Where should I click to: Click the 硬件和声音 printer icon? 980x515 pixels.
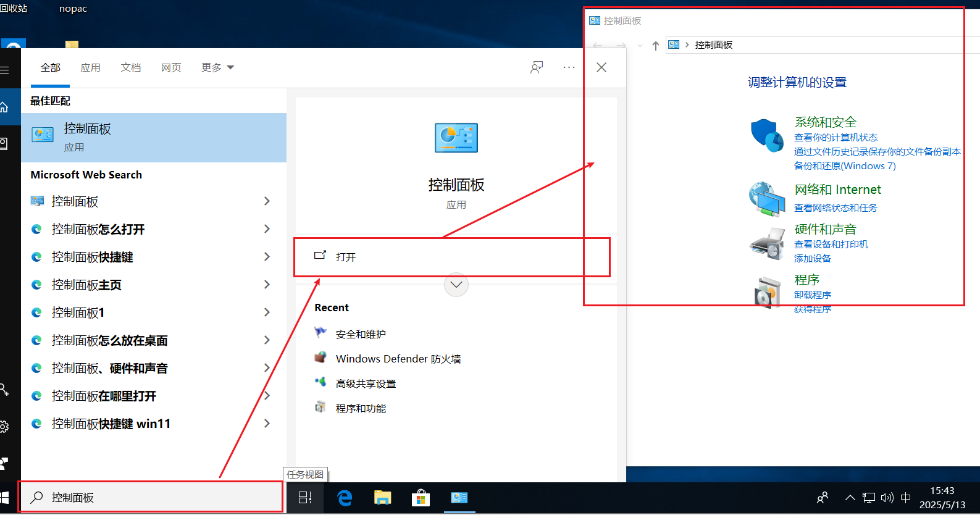(767, 243)
